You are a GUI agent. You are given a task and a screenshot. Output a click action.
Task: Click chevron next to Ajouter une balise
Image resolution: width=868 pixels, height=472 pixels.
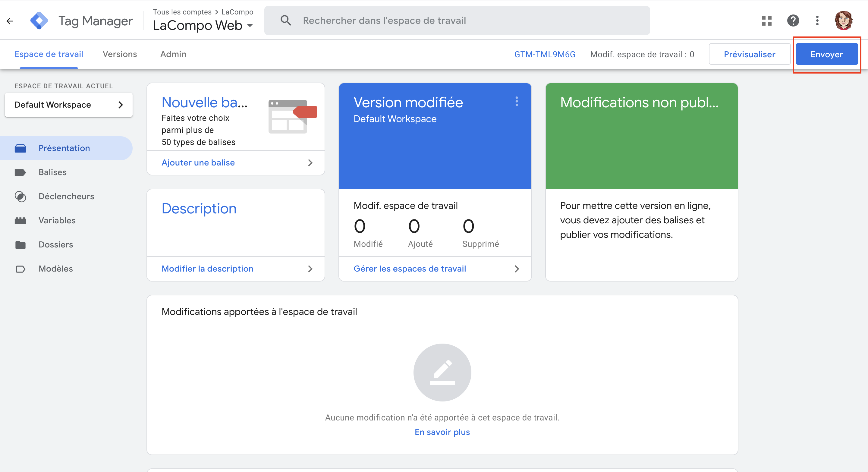[x=310, y=163]
